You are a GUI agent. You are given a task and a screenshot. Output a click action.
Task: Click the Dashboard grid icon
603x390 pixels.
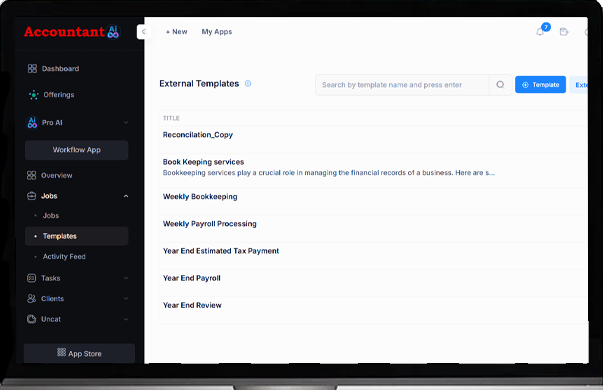pyautogui.click(x=32, y=68)
